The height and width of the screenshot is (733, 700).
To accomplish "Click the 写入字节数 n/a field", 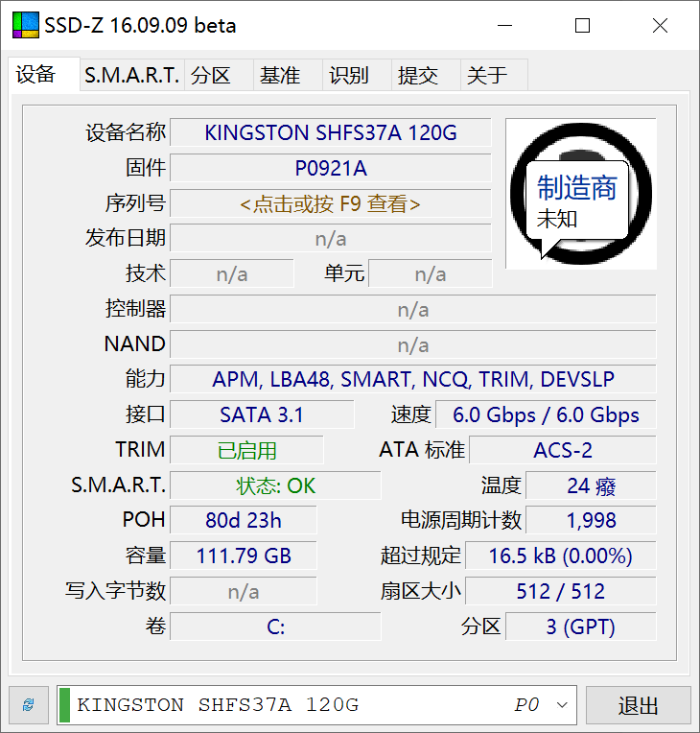I will [244, 591].
